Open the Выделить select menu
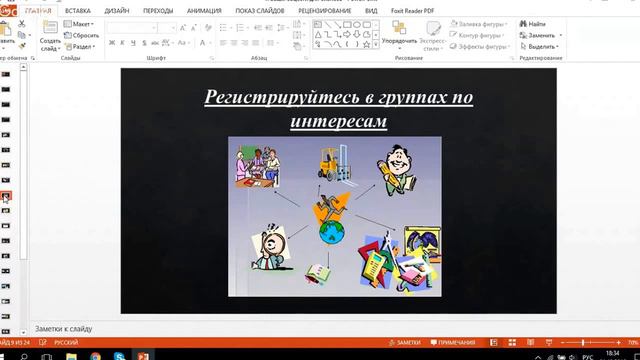The width and height of the screenshot is (640, 360). [x=539, y=47]
